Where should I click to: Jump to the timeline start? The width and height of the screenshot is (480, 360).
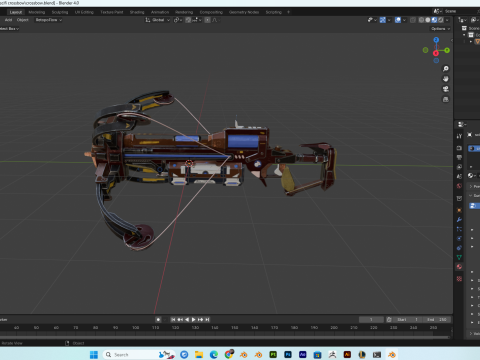tap(173, 320)
